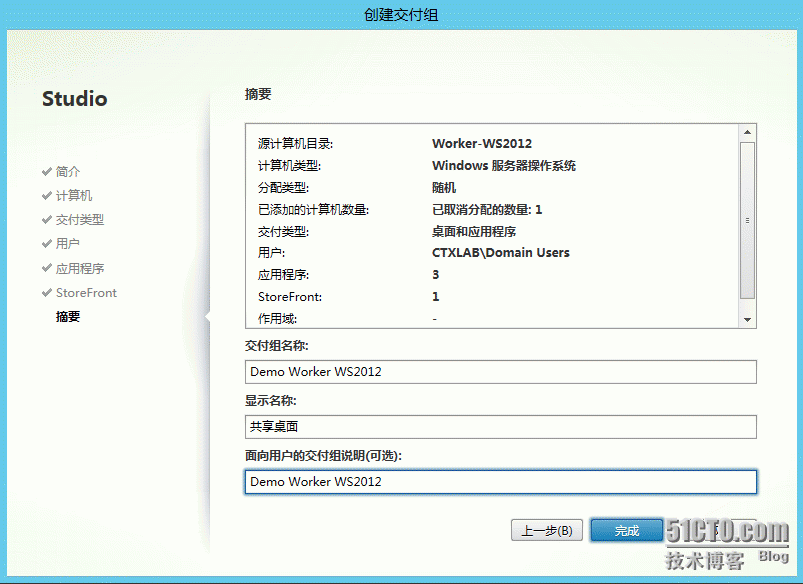The width and height of the screenshot is (803, 584).
Task: Click the 摘要 page heading
Action: pos(258,94)
